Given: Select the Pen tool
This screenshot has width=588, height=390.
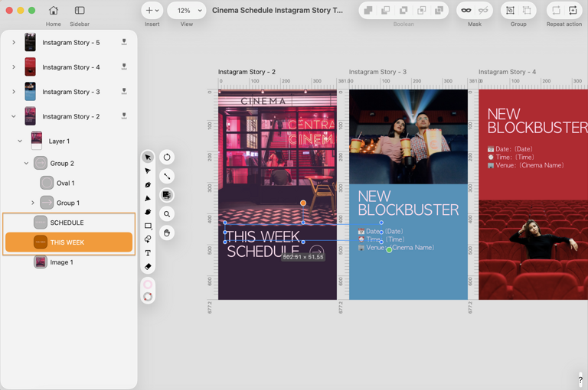Looking at the screenshot, I should click(148, 185).
